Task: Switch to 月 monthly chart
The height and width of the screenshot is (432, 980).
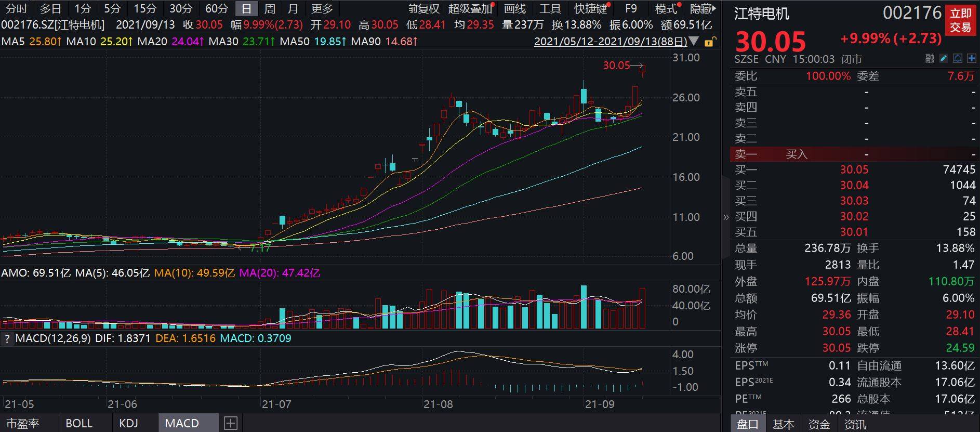Action: point(293,9)
